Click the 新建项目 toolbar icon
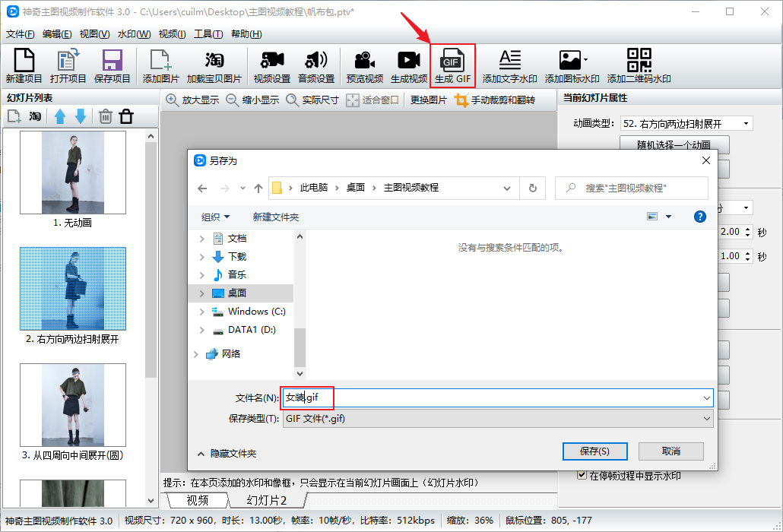Viewport: 783px width, 532px height. (24, 65)
